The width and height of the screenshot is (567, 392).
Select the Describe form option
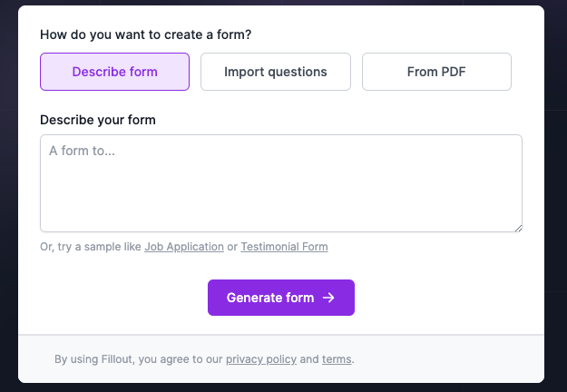tap(114, 72)
